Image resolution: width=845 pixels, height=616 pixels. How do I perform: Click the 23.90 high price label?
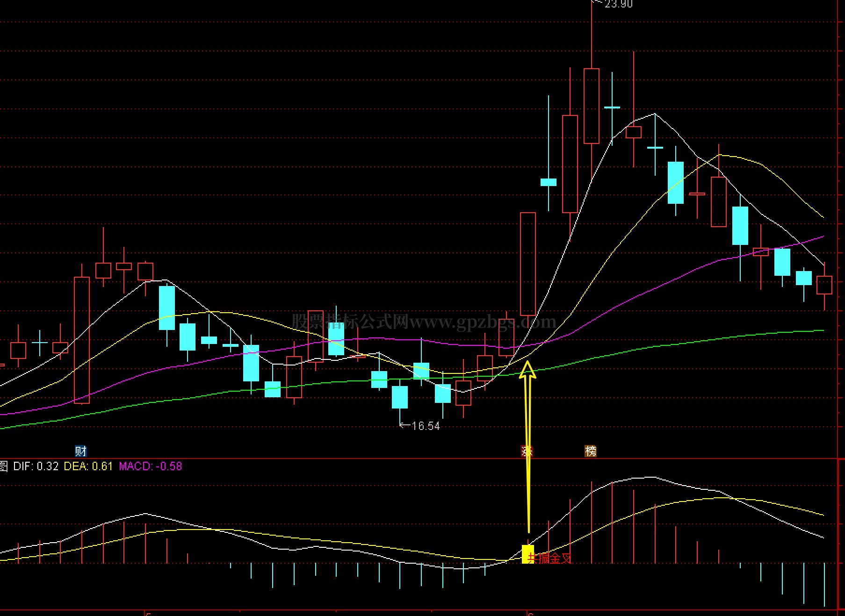(x=618, y=4)
